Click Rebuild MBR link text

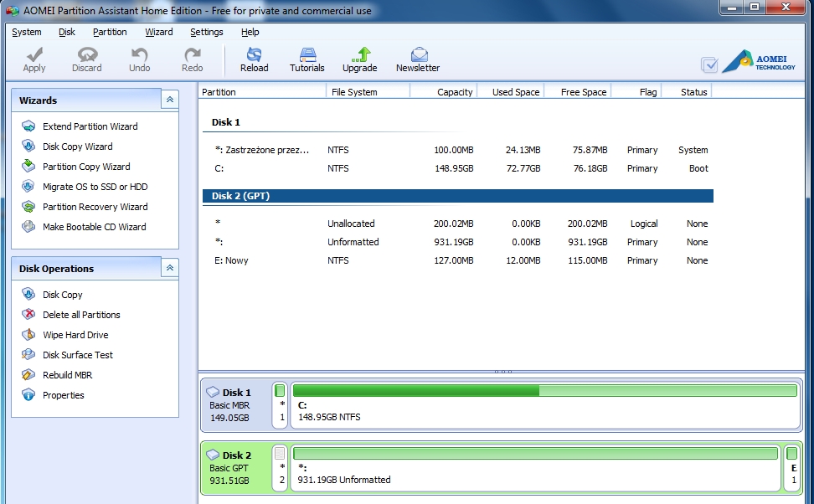point(68,375)
